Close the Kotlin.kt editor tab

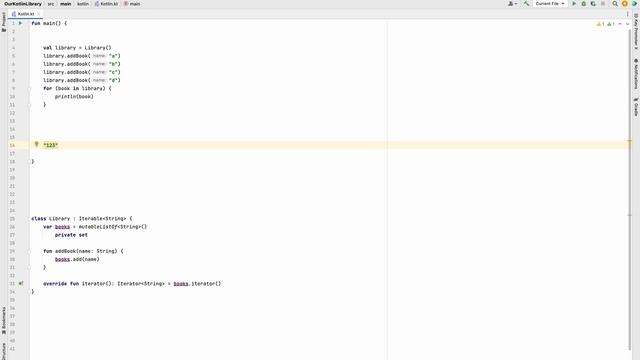point(39,14)
